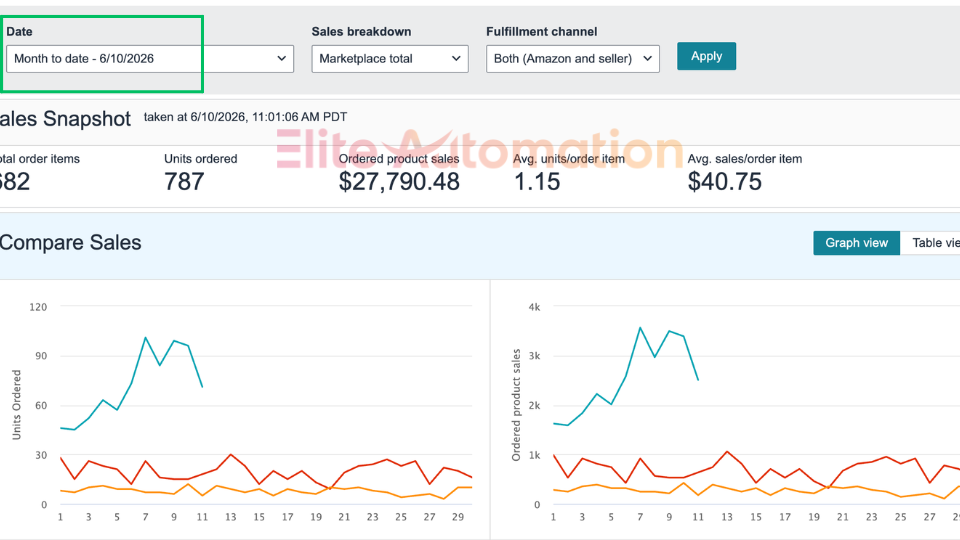960x540 pixels.
Task: Click the Ordered product sales axis label
Action: coord(516,405)
